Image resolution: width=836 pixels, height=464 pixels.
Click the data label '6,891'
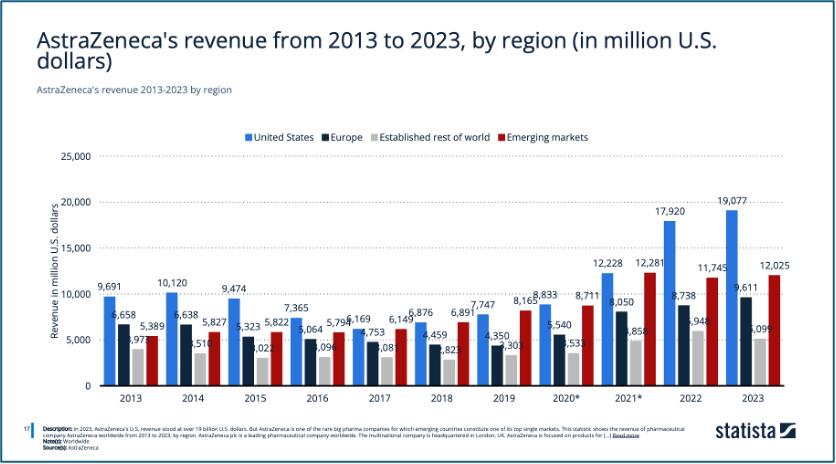[463, 313]
